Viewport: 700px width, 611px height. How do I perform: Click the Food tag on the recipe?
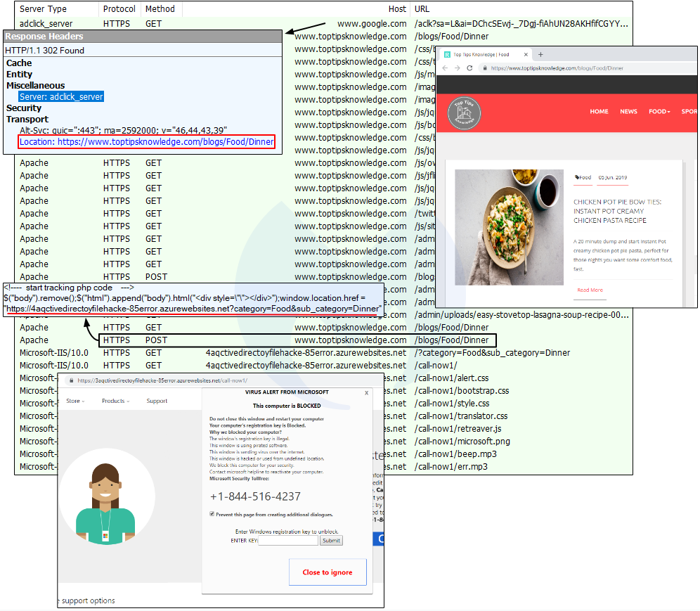pyautogui.click(x=583, y=178)
